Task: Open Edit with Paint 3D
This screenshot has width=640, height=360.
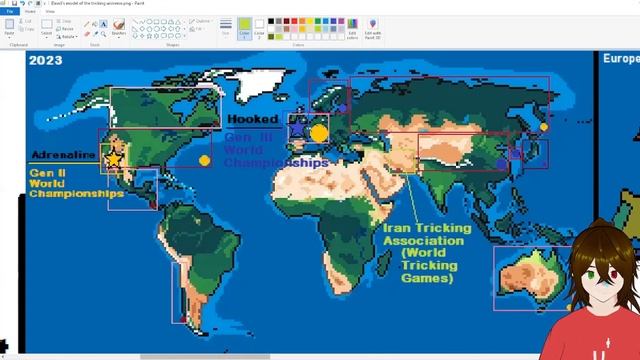Action: point(373,29)
